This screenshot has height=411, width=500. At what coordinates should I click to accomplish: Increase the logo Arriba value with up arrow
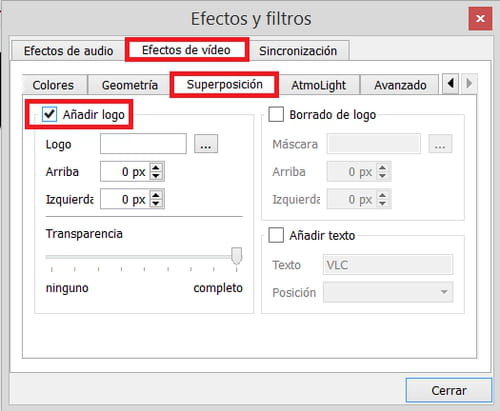coord(156,167)
